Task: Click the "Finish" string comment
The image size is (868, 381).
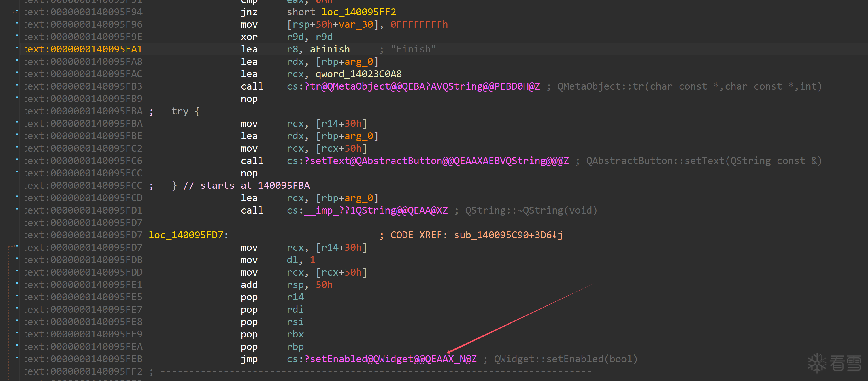Action: (413, 49)
